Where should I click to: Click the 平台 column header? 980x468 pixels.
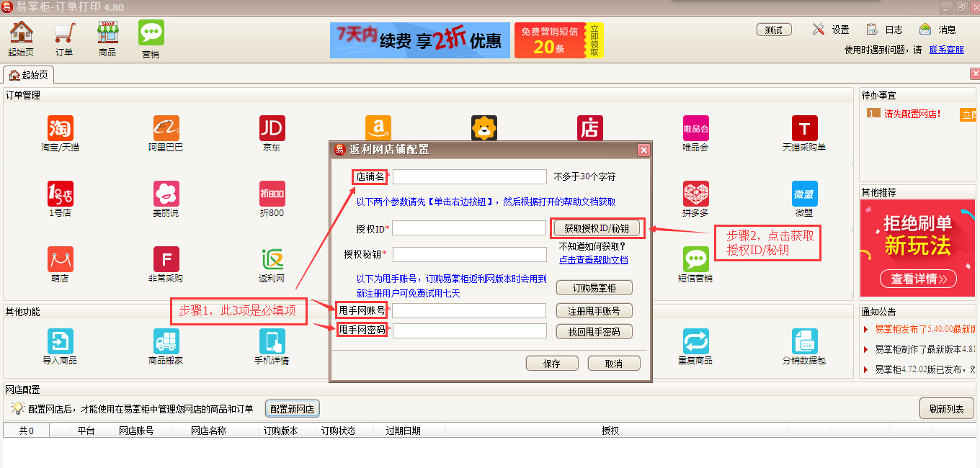(86, 431)
